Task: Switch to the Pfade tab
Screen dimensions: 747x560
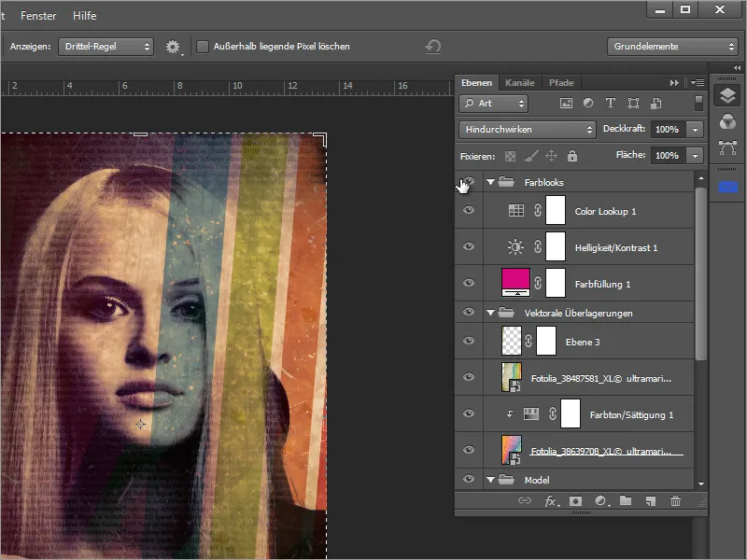Action: coord(561,83)
